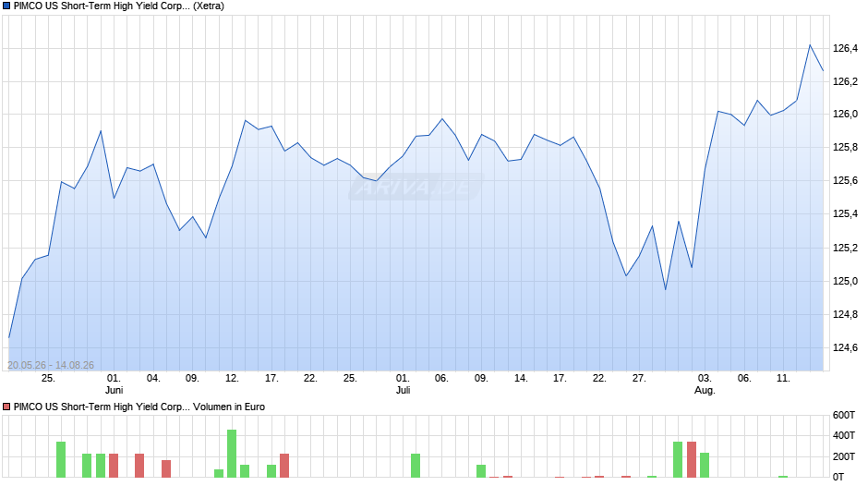Click the x-axis date label '14.' in Juli
Screen dimensions: 868x486
[x=521, y=379]
